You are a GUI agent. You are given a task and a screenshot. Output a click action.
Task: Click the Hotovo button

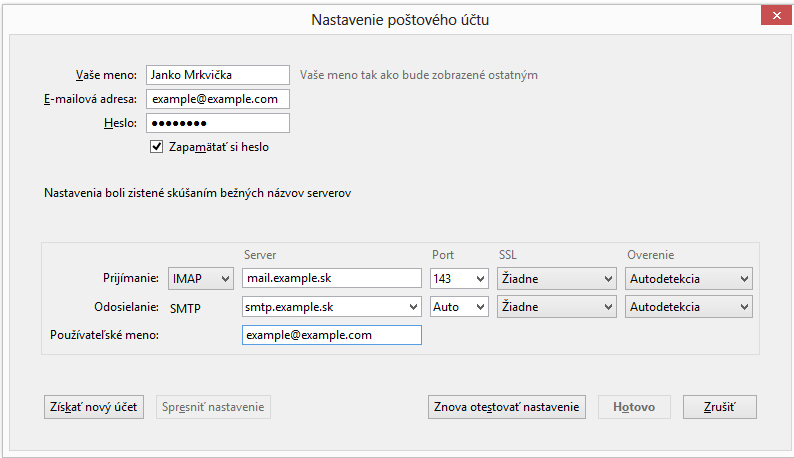[634, 407]
